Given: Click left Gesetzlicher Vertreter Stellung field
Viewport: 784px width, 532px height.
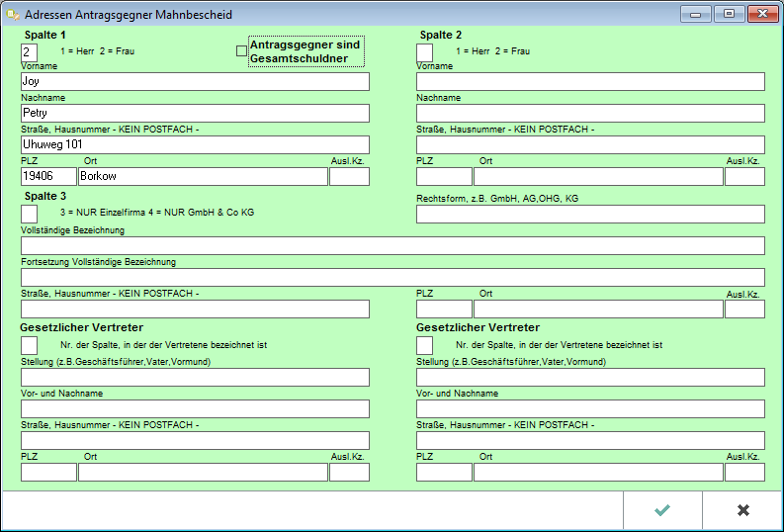Looking at the screenshot, I should [195, 377].
